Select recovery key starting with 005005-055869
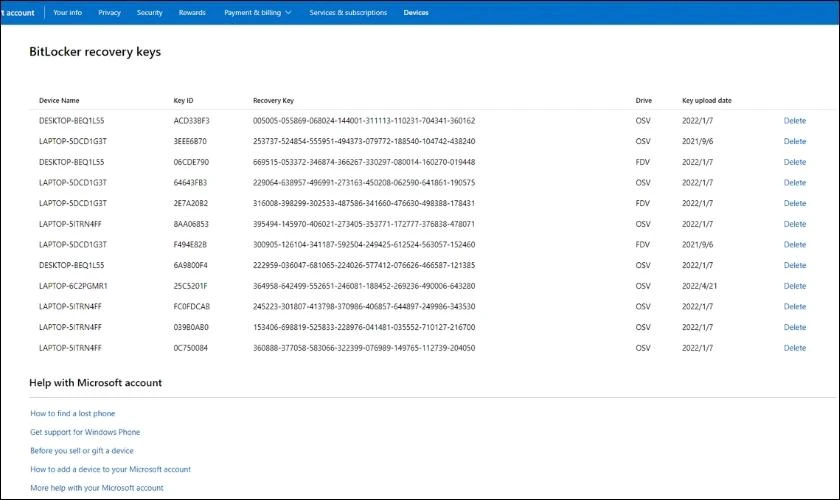Viewport: 840px width, 500px height. (364, 121)
